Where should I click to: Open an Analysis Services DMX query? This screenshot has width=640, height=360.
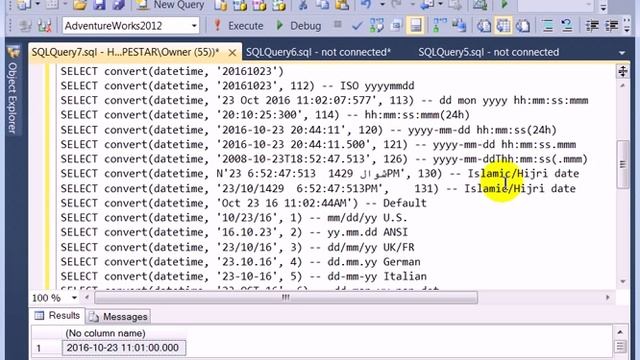click(260, 5)
